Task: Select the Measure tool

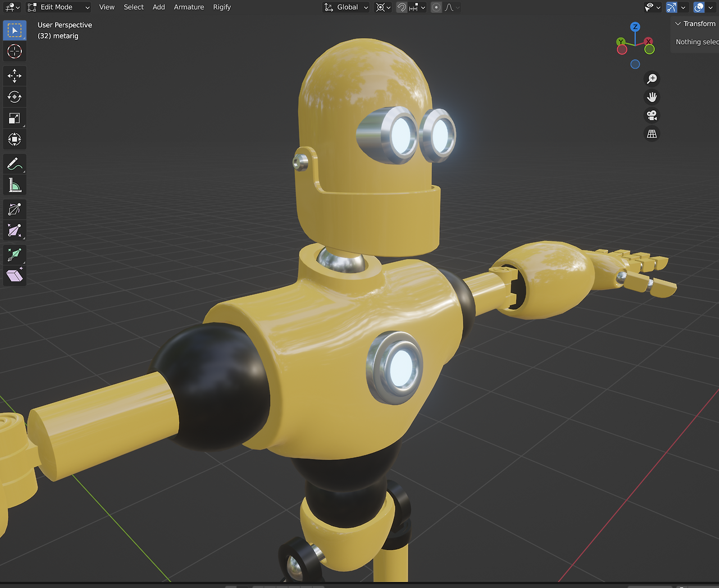Action: (15, 185)
